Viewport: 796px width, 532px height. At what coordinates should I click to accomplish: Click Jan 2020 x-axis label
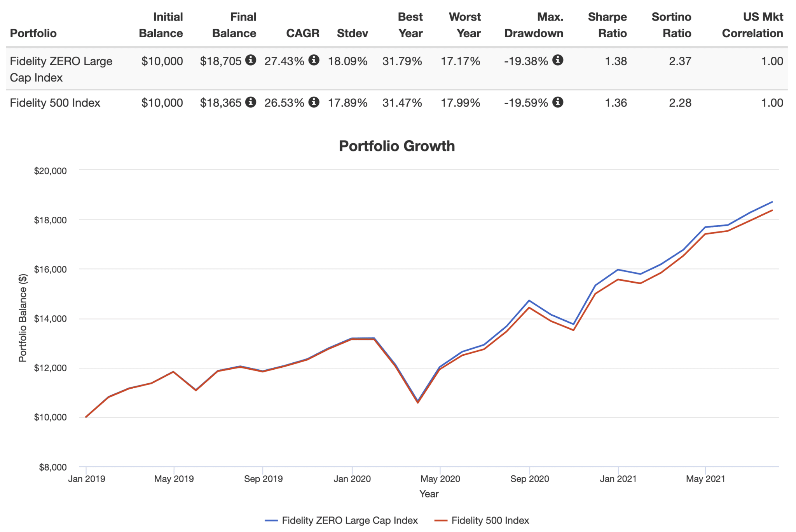point(352,479)
